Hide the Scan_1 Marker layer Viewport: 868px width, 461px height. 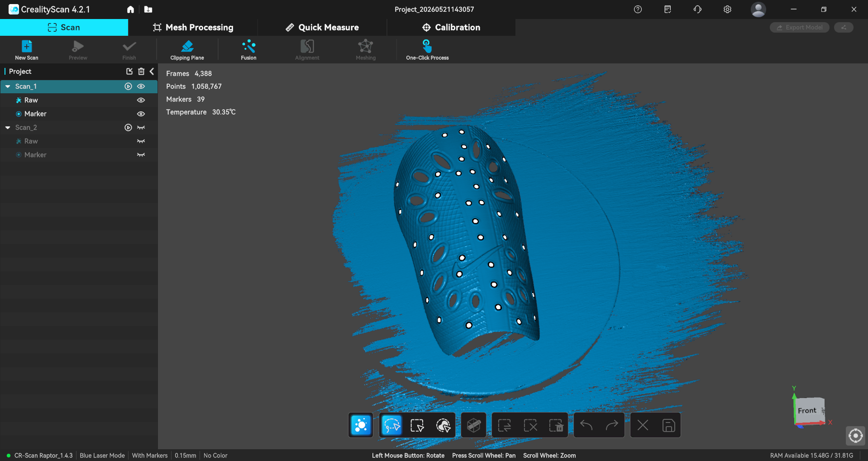click(x=141, y=114)
